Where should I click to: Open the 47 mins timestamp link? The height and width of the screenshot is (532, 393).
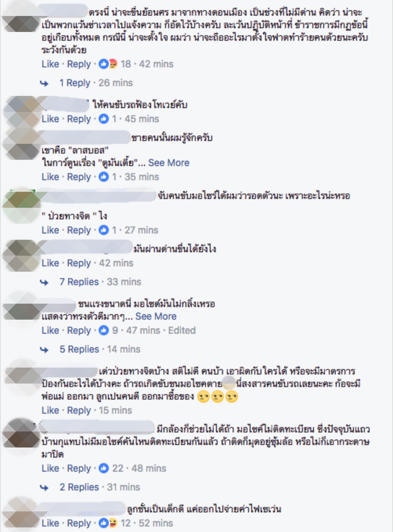tap(143, 330)
